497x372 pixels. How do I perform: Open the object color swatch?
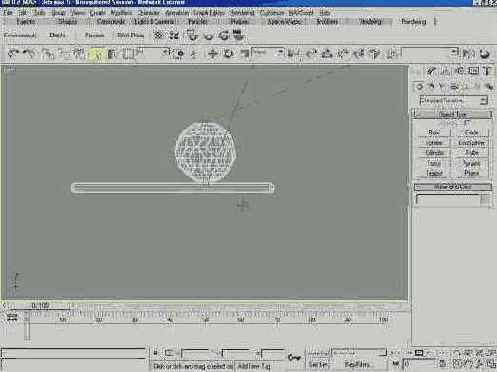click(485, 199)
